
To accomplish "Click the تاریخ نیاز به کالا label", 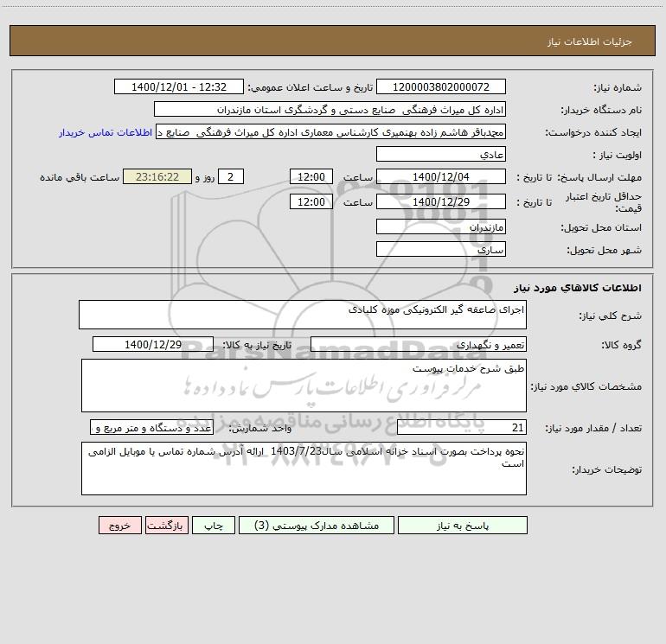I will click(x=257, y=345).
